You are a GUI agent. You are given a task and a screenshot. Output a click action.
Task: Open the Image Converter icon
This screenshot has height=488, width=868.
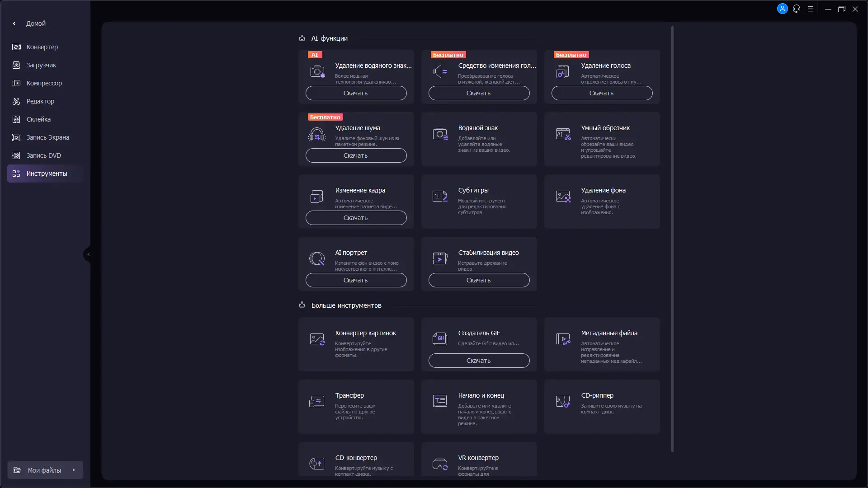[317, 339]
